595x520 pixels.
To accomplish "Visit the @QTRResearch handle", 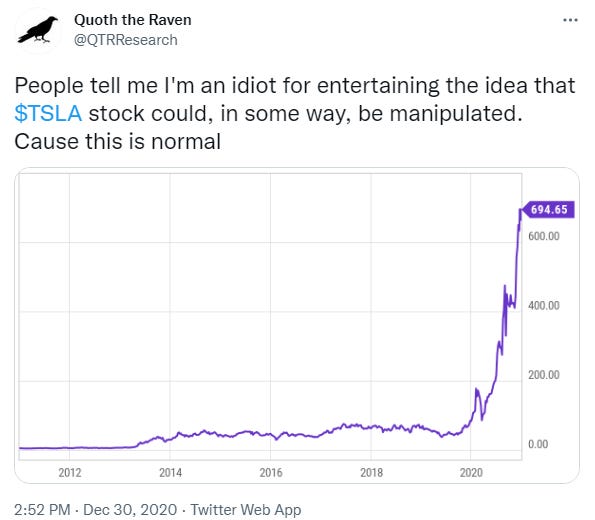I will [x=126, y=40].
